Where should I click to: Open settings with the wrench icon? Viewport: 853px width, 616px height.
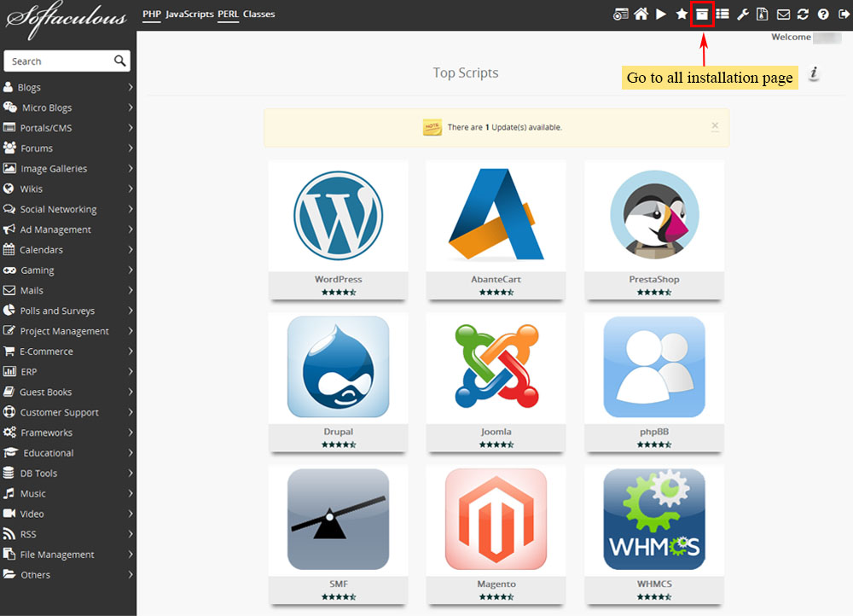[x=742, y=15]
